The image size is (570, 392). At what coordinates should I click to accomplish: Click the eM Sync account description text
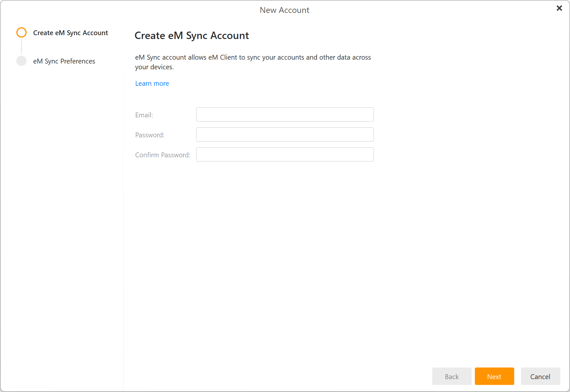tap(253, 62)
